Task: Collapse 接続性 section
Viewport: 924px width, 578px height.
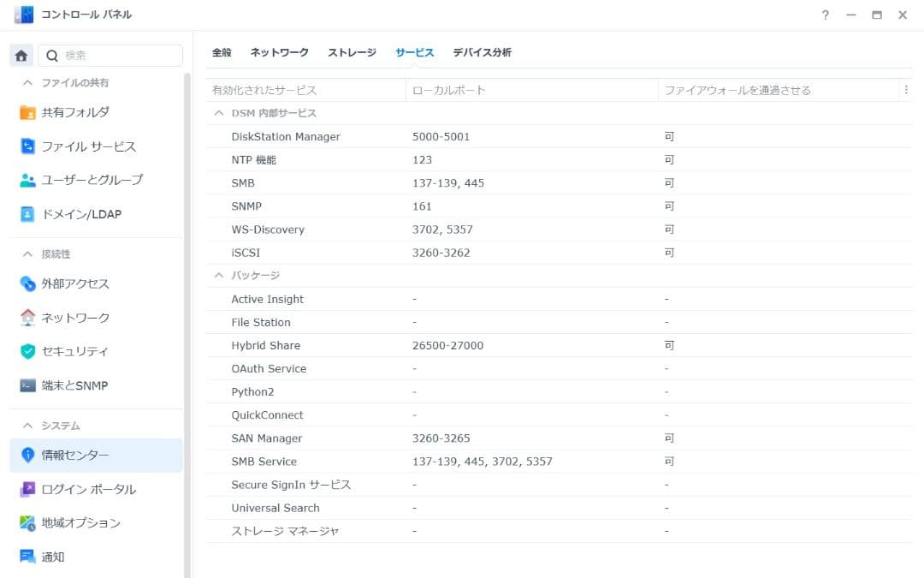Action: click(x=27, y=253)
